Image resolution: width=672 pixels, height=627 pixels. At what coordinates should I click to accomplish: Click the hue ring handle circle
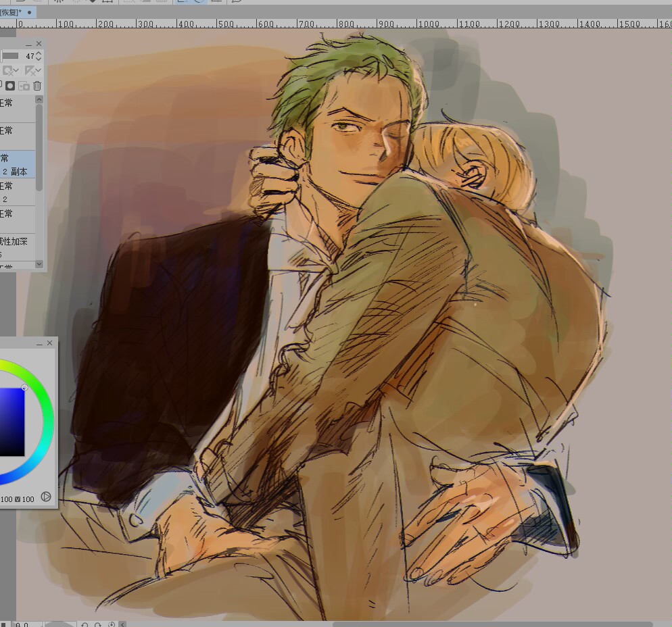pos(24,388)
